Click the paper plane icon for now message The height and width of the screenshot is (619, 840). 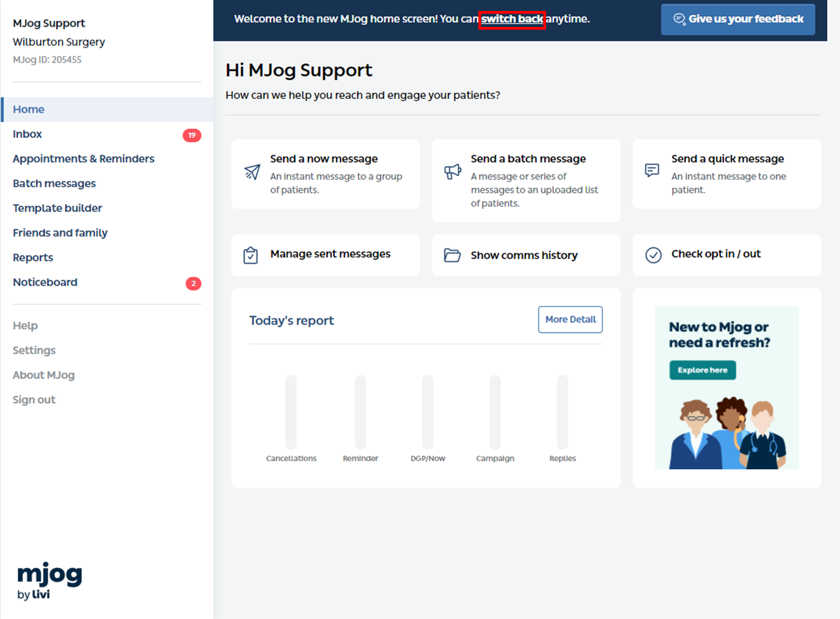click(x=252, y=172)
